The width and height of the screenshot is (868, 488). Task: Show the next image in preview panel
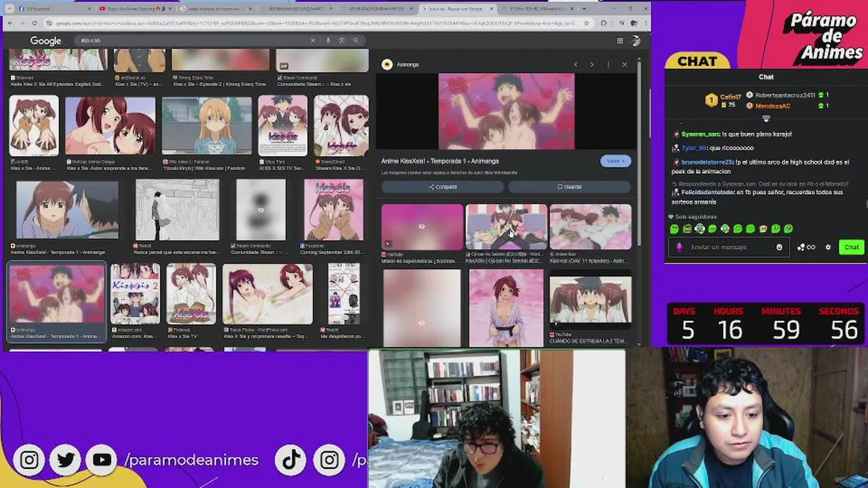point(591,64)
